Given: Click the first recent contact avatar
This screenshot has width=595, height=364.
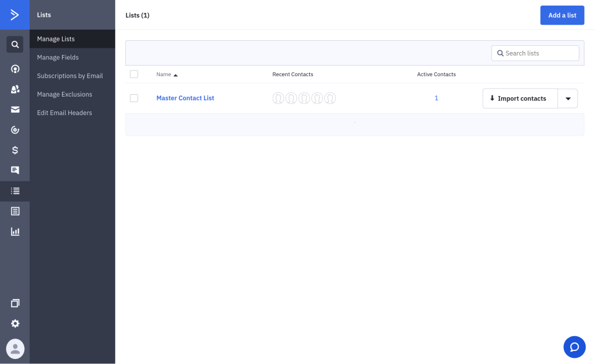Looking at the screenshot, I should tap(278, 98).
